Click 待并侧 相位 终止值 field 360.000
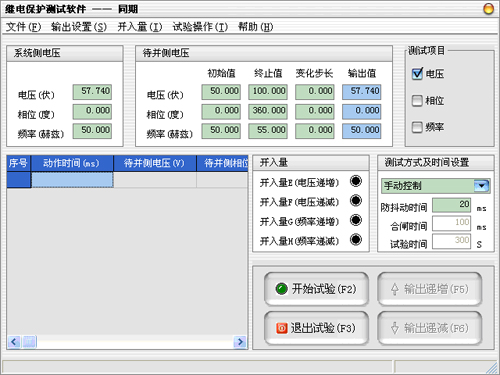500x375 pixels. point(268,111)
